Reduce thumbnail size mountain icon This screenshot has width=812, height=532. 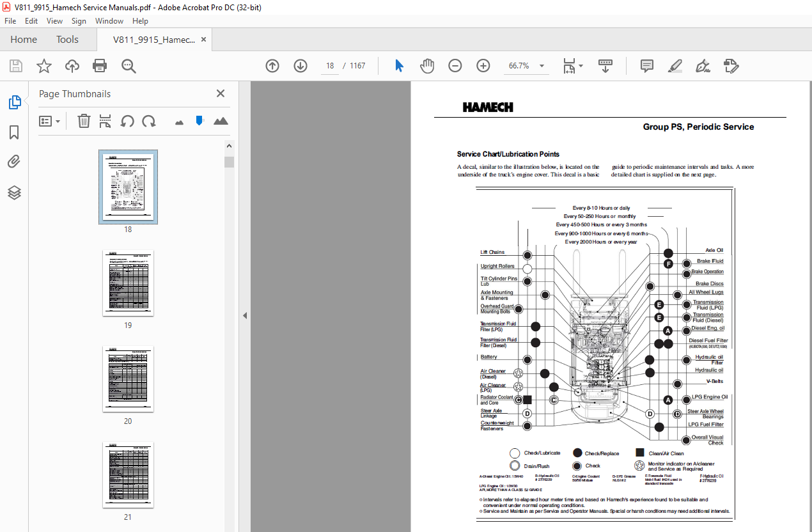pos(179,121)
